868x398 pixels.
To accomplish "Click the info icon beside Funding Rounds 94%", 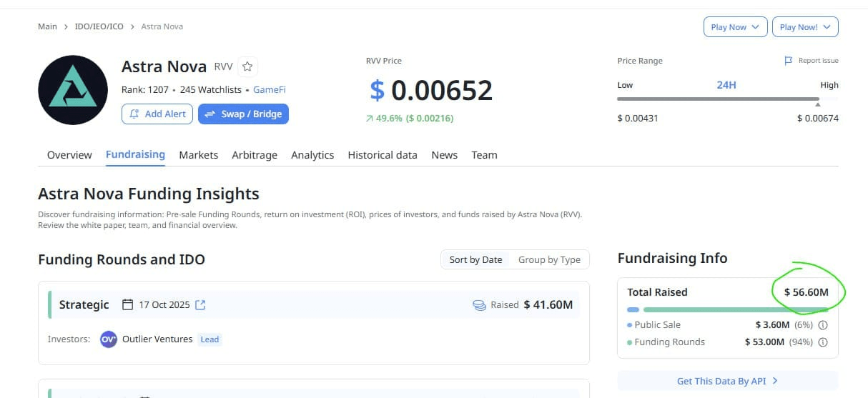I will (823, 342).
